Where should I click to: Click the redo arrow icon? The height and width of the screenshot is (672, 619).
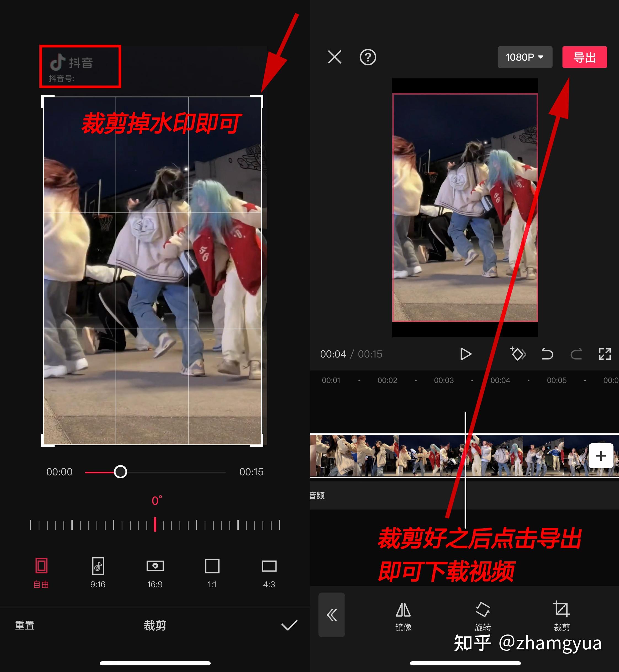coord(576,354)
